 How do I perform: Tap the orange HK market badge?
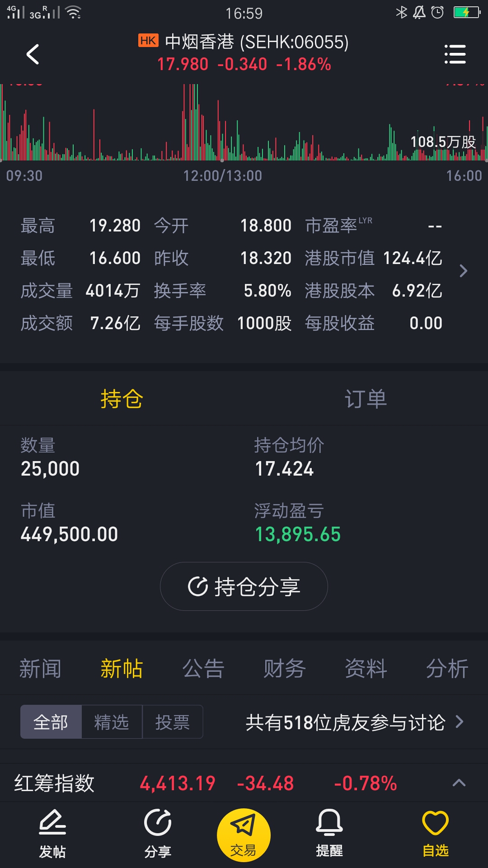(x=148, y=41)
